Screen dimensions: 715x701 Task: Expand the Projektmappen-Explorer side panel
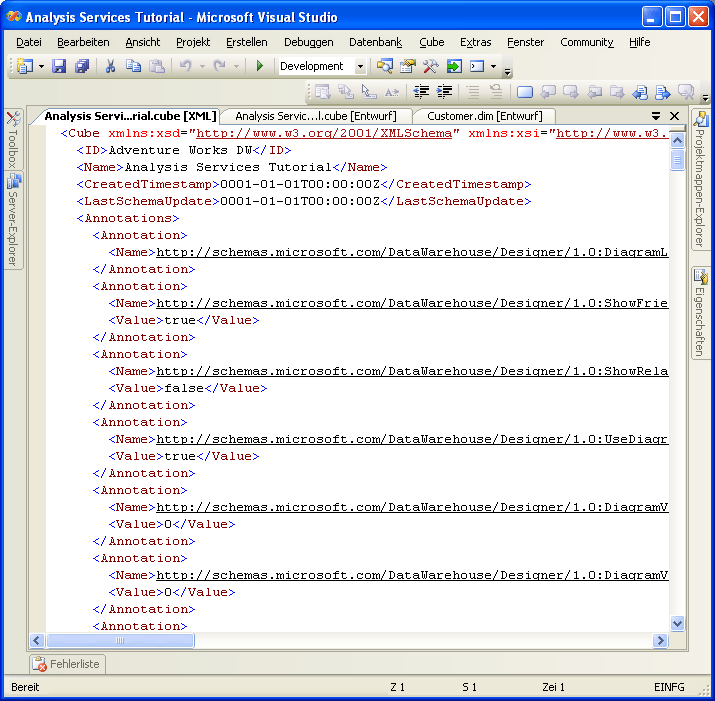[x=700, y=179]
